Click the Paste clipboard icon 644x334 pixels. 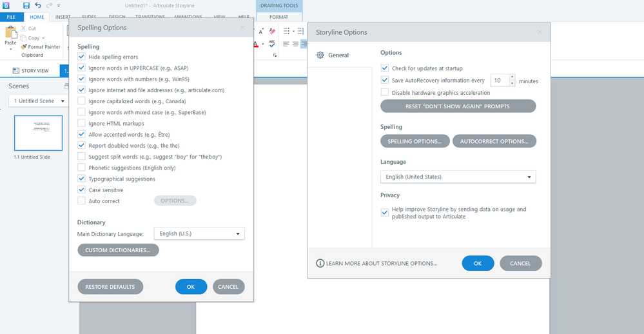point(11,32)
